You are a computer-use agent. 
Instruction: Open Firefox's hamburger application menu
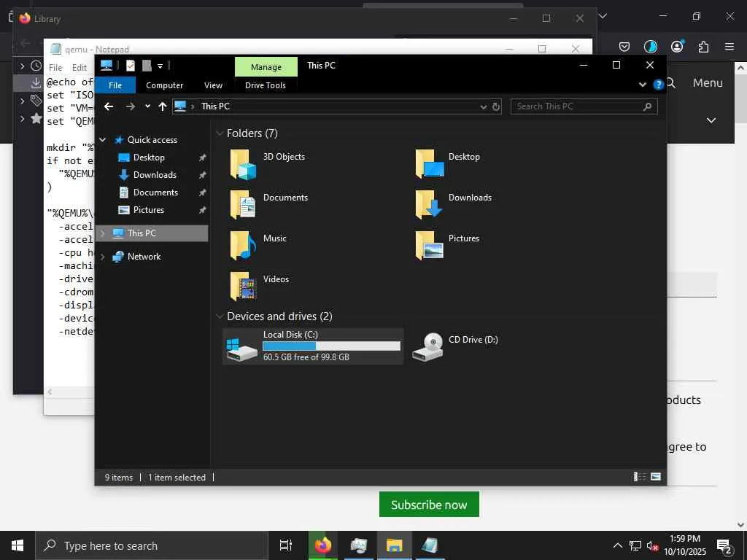(x=729, y=47)
